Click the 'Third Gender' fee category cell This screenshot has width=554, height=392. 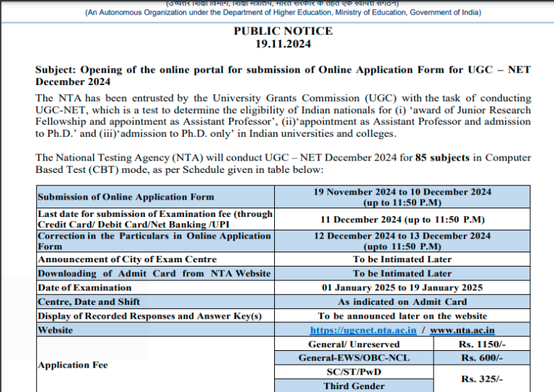coord(354,386)
